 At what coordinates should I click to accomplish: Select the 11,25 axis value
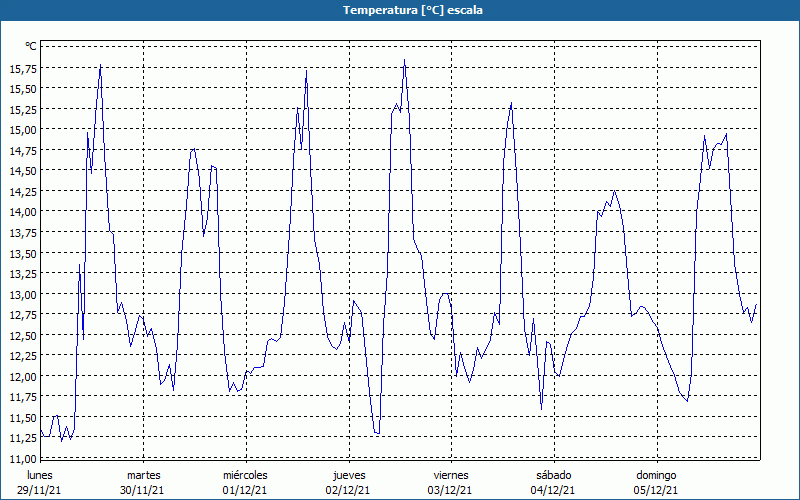(x=23, y=438)
